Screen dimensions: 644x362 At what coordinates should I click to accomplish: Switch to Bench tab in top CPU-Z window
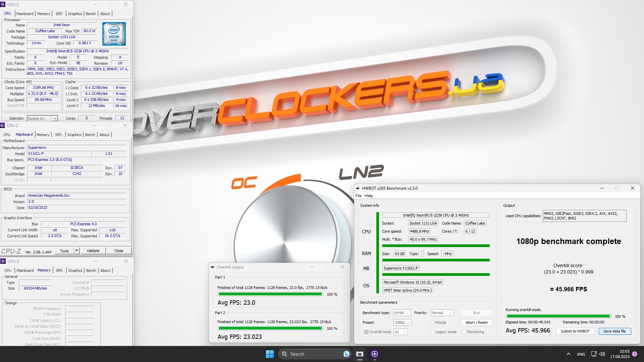click(x=91, y=14)
